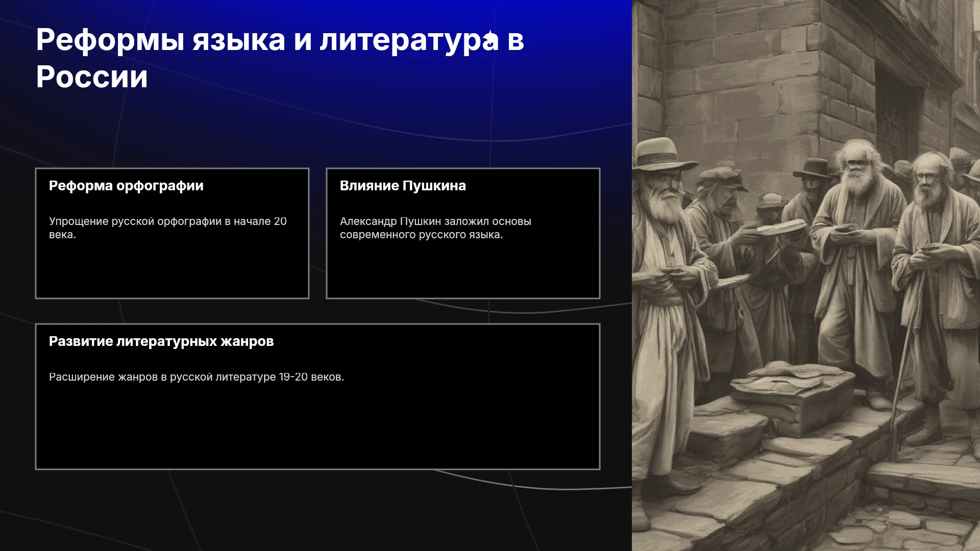This screenshot has height=551, width=980.
Task: Select the 'Влияние Пушкина' card heading
Action: (403, 186)
